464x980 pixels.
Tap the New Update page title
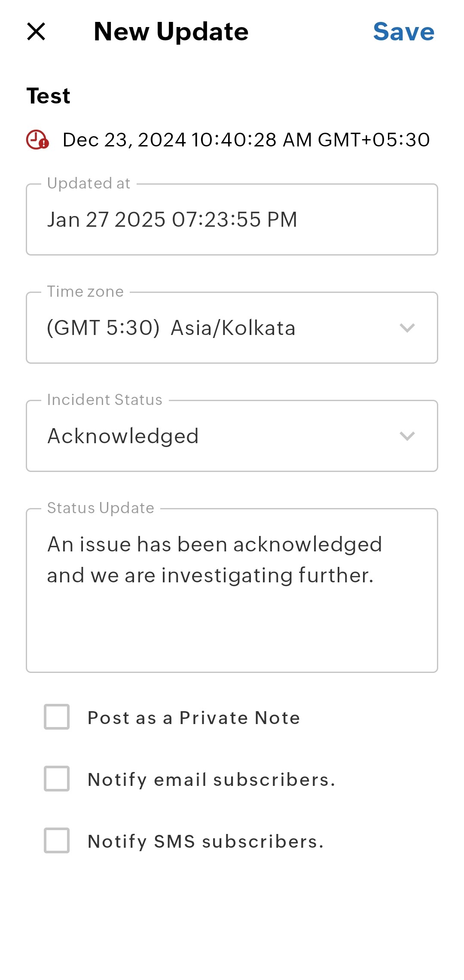pos(171,32)
